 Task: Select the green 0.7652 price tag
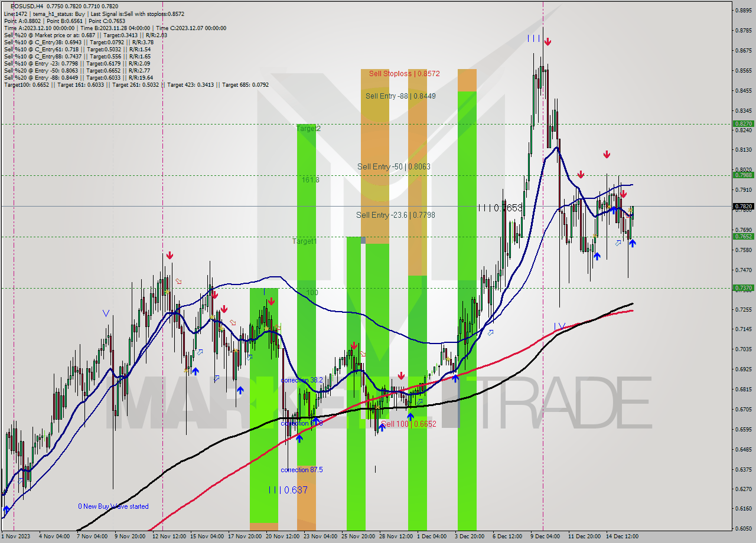click(x=743, y=236)
